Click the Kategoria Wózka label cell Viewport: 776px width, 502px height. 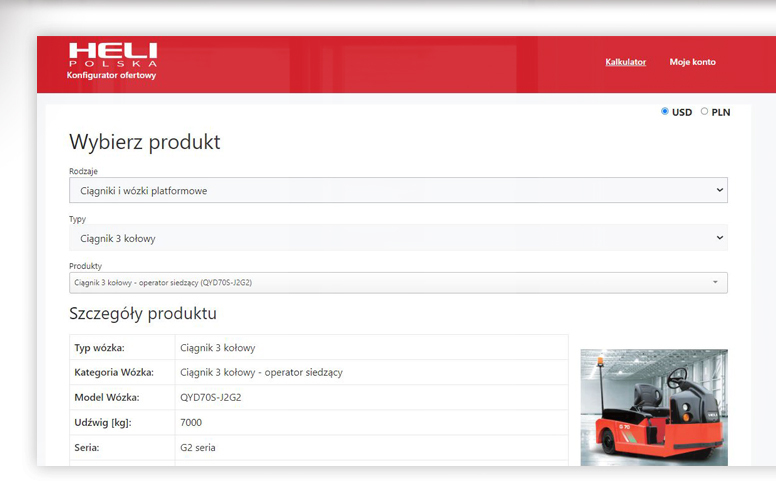click(114, 372)
